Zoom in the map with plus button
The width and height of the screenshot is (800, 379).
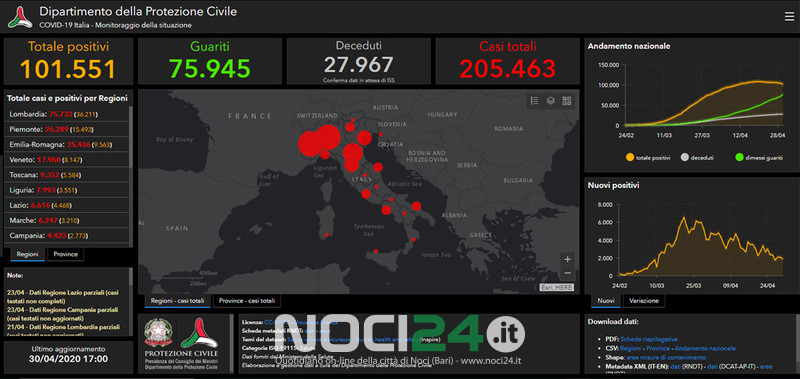[567, 259]
